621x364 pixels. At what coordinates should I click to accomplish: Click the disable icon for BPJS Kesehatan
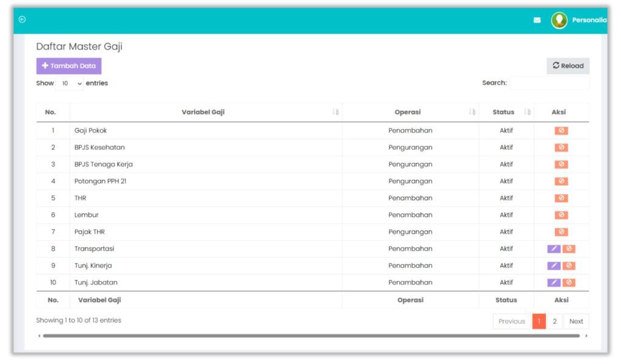tap(561, 148)
